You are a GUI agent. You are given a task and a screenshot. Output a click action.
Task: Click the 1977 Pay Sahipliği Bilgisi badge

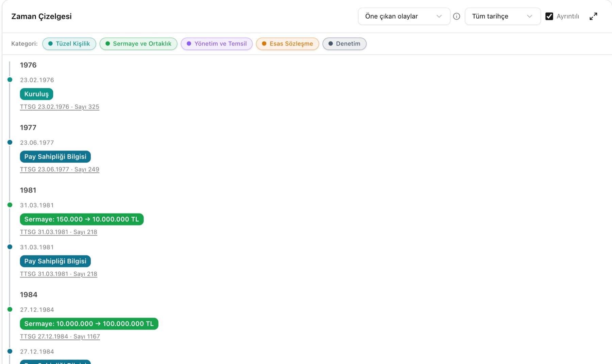(x=55, y=157)
